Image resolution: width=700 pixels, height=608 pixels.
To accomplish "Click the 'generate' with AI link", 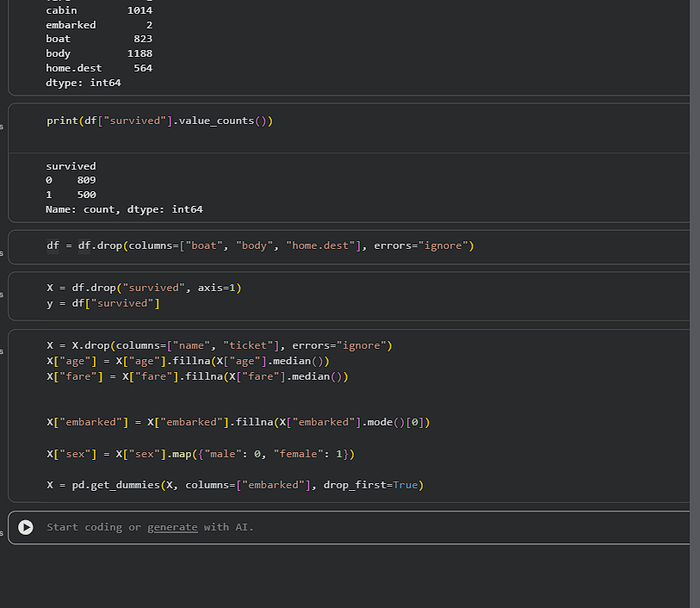I will tap(172, 527).
